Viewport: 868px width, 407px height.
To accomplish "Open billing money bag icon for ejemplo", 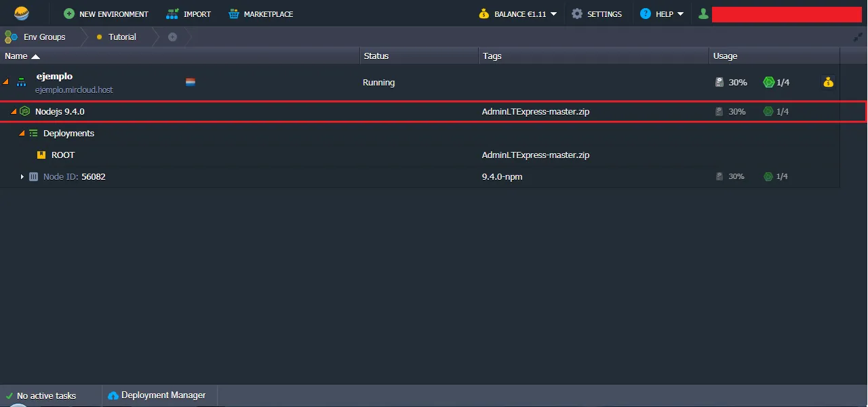I will [828, 82].
